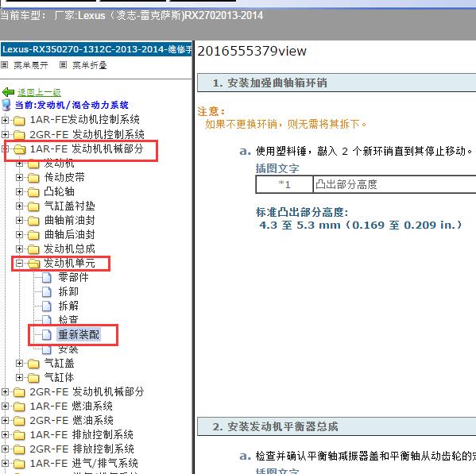Expand the 气缸体 folder

(x=19, y=378)
